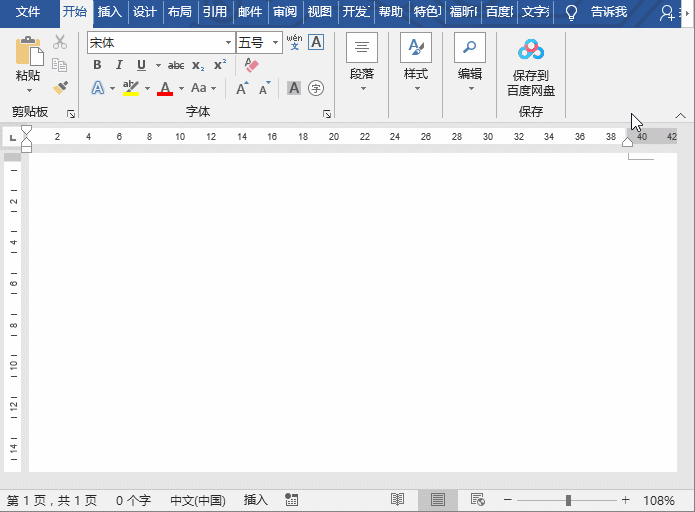Viewport: 695px width, 512px height.
Task: Select the Format Painter brush
Action: point(61,87)
